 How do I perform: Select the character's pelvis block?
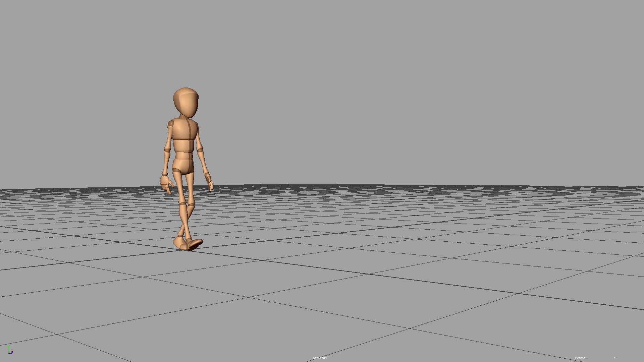tap(183, 166)
